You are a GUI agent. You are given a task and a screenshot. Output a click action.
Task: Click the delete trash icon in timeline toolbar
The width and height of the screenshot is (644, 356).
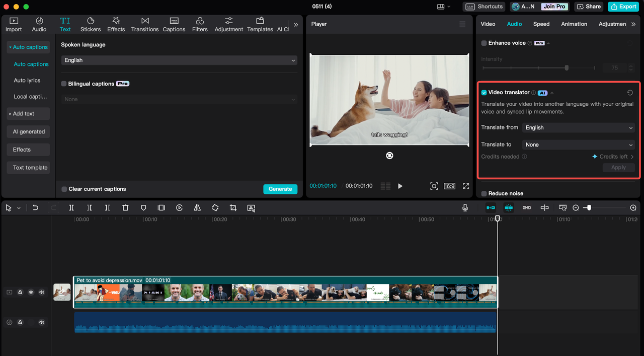tap(125, 207)
